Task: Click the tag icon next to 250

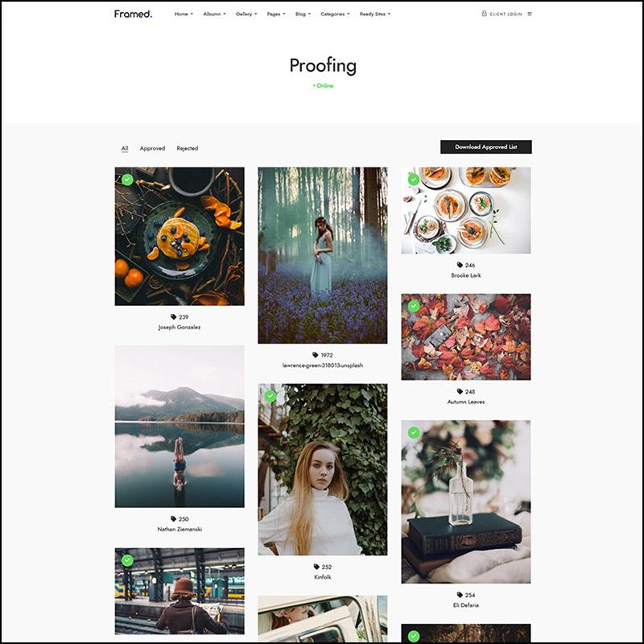Action: (x=173, y=518)
